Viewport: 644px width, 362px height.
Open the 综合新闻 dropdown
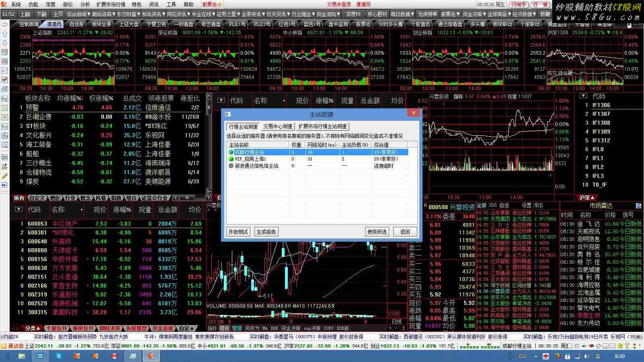(79, 14)
